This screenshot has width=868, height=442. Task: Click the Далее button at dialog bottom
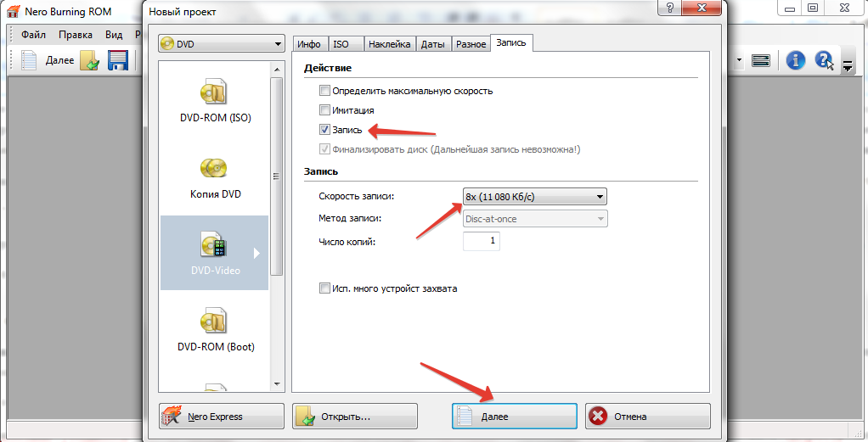(515, 416)
